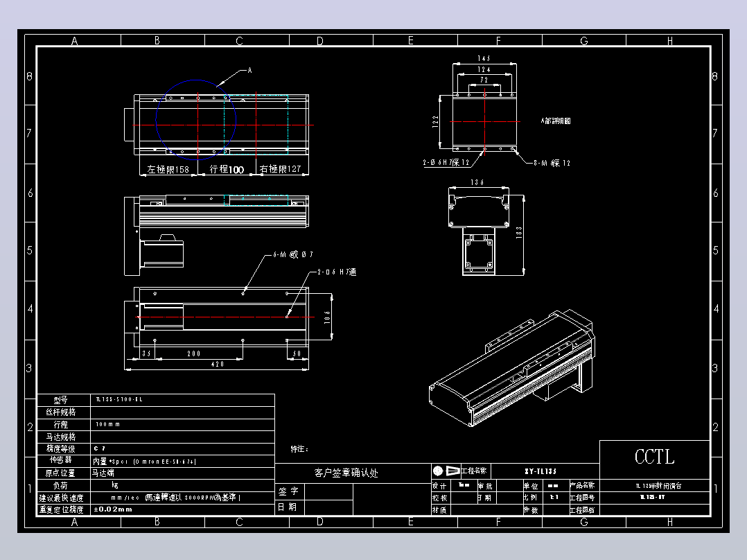Select the 右极限127 dimension label
The width and height of the screenshot is (747, 560).
tap(280, 168)
